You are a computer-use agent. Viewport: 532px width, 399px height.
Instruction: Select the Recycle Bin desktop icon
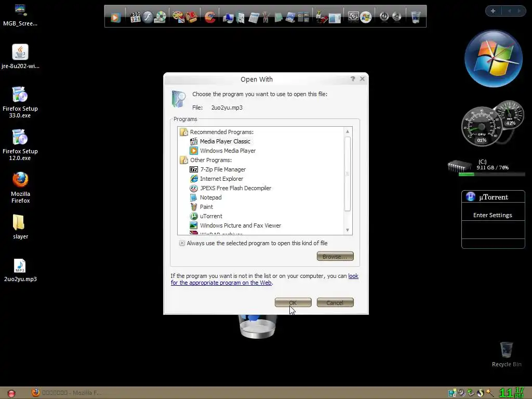tap(507, 354)
